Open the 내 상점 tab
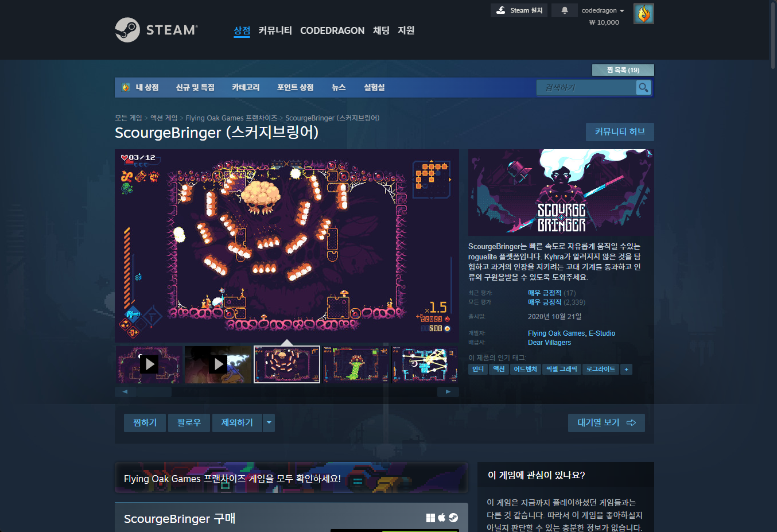Image resolution: width=777 pixels, height=532 pixels. pyautogui.click(x=147, y=87)
